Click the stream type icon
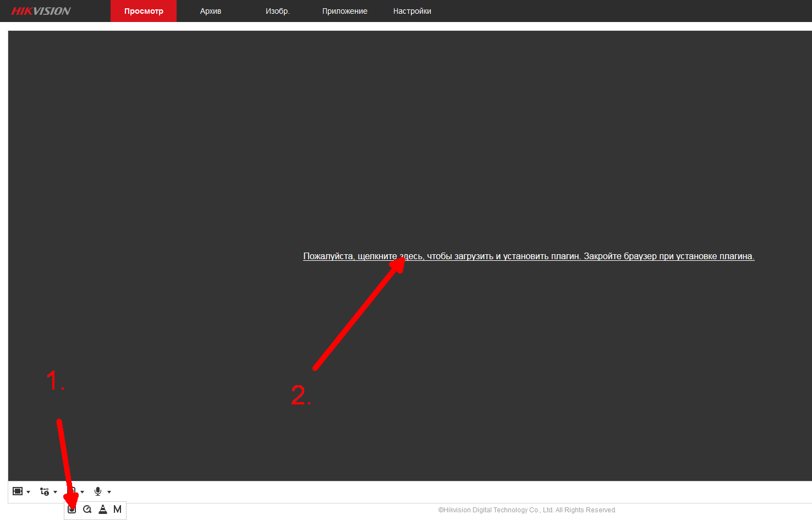Viewport: 812px width, 520px height. [x=45, y=491]
